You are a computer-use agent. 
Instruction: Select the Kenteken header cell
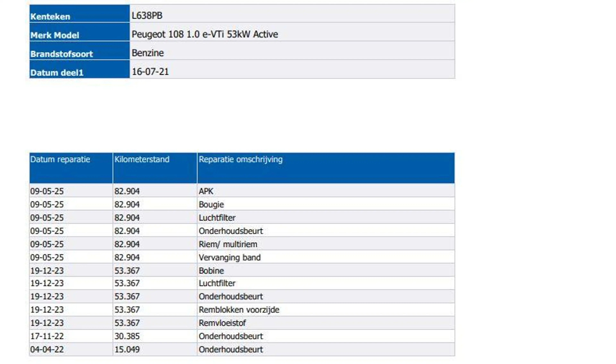[x=79, y=13]
